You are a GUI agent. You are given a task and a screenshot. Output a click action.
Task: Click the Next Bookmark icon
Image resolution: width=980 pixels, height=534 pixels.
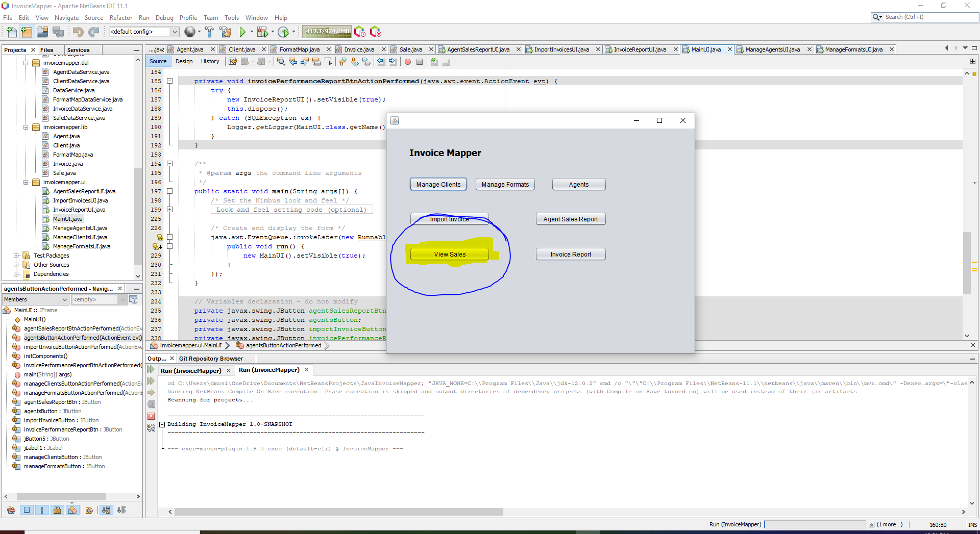354,62
